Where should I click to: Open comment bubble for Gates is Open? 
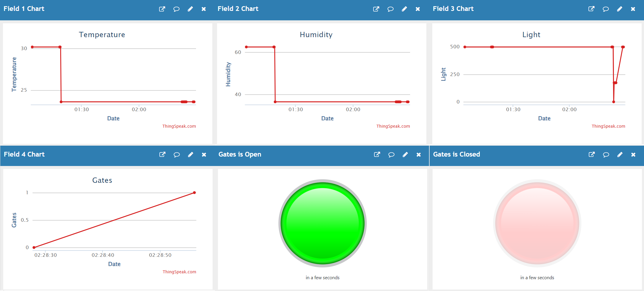point(391,154)
